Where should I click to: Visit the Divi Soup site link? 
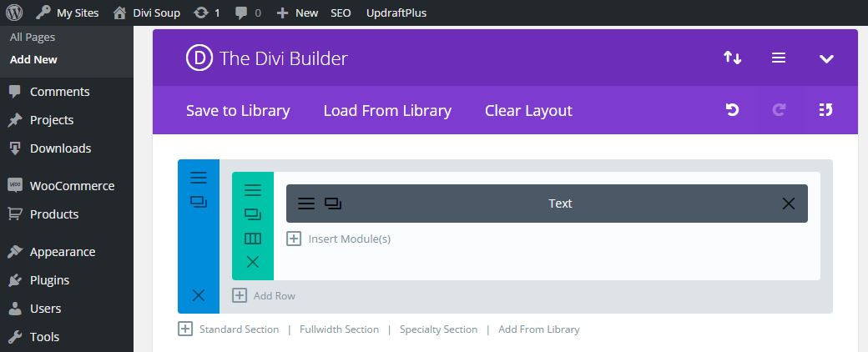147,13
